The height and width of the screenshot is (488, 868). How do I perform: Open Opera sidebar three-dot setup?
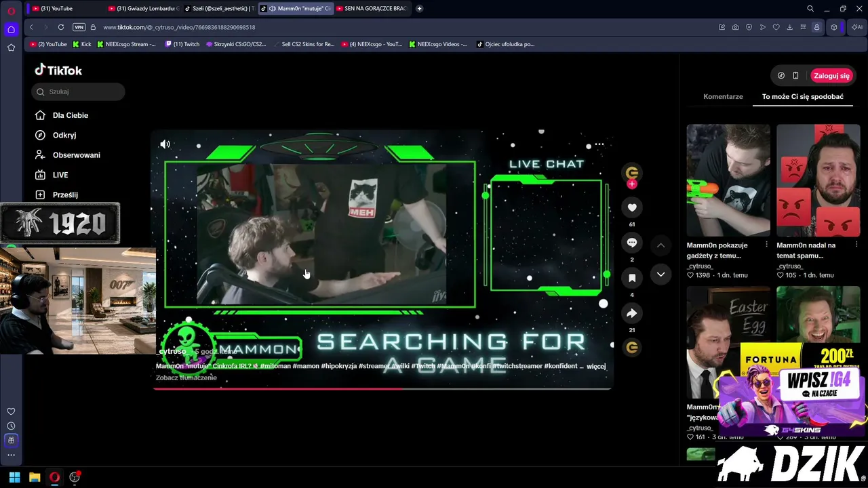coord(11,455)
